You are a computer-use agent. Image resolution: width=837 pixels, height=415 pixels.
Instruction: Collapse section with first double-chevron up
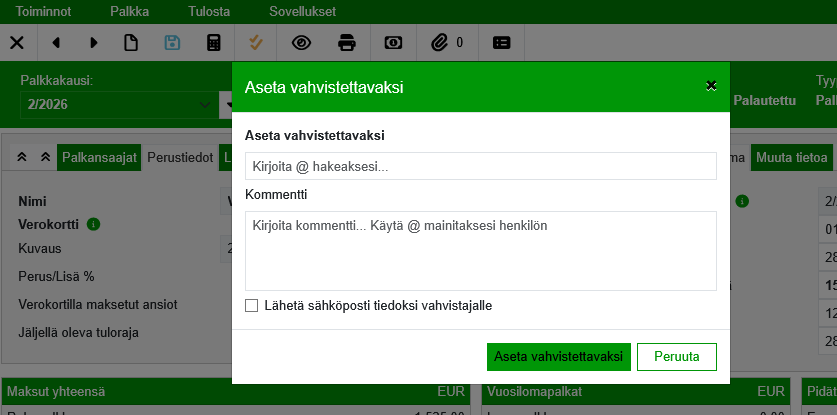pyautogui.click(x=23, y=157)
